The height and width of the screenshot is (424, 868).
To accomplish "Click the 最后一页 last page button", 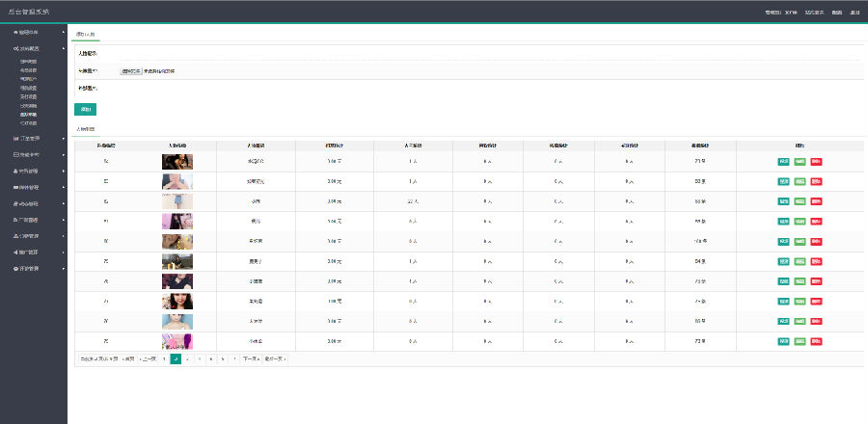I will (275, 358).
